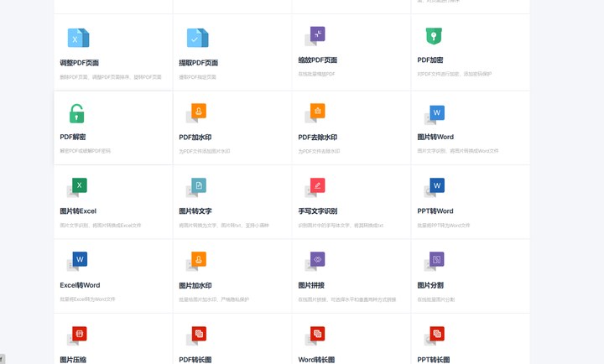The height and width of the screenshot is (364, 604).
Task: Open the PDF加密 title link
Action: [430, 60]
